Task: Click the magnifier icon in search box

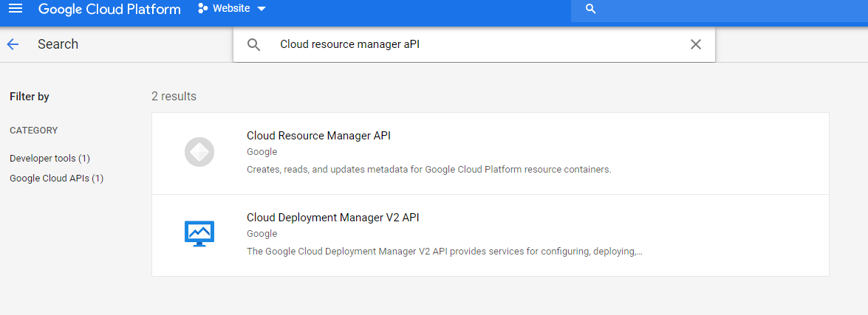Action: point(253,44)
